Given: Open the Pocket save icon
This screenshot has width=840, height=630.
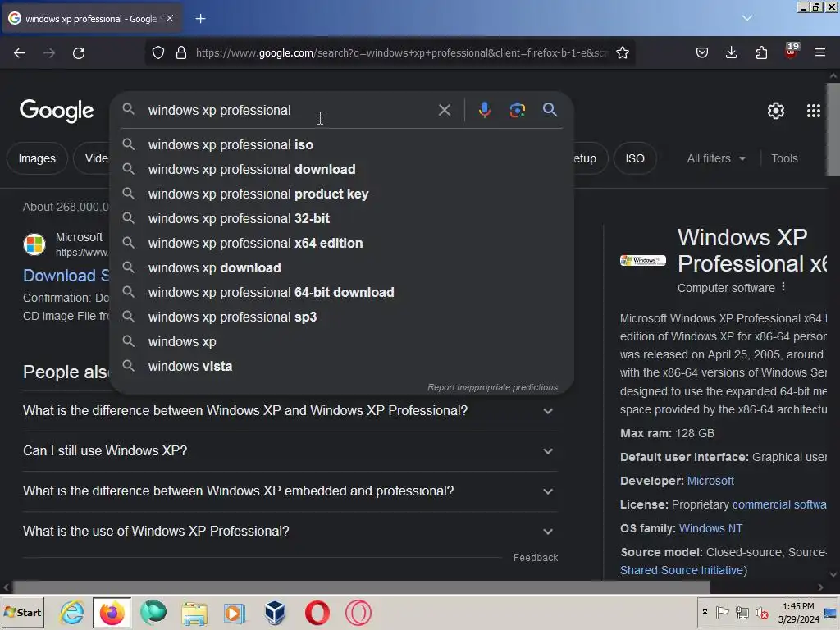Looking at the screenshot, I should pos(702,53).
